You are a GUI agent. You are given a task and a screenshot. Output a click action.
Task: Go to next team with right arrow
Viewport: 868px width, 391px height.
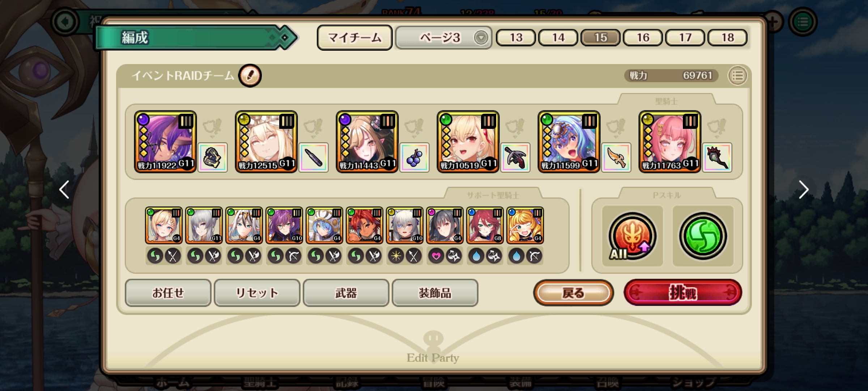803,190
